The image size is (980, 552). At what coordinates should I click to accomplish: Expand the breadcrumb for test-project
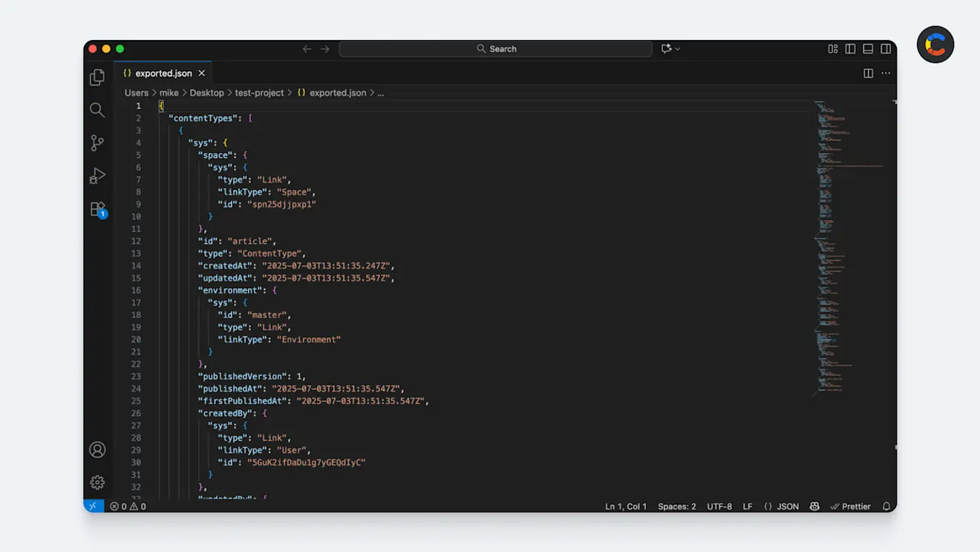click(260, 92)
